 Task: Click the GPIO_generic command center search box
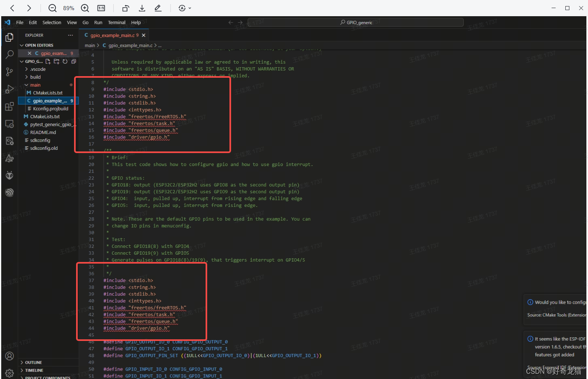click(x=356, y=22)
